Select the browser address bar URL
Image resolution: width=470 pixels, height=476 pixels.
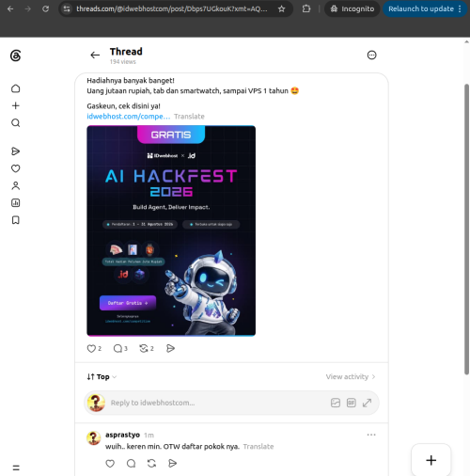172,8
